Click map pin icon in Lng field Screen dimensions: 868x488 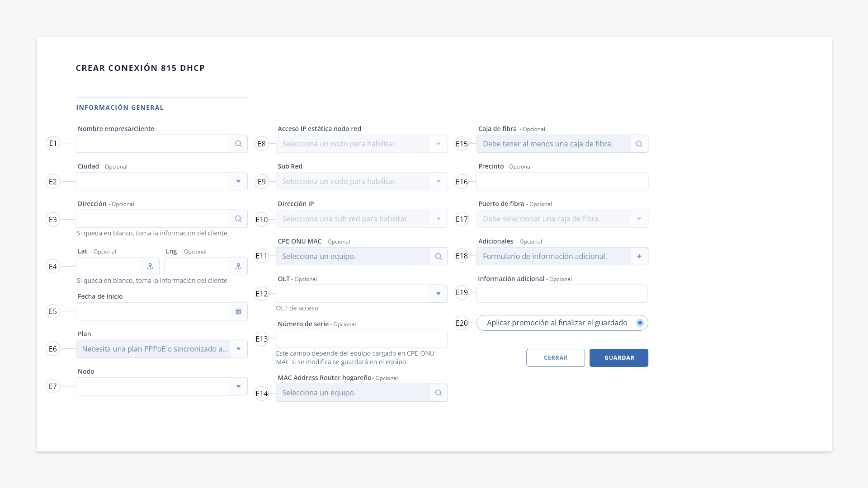238,266
